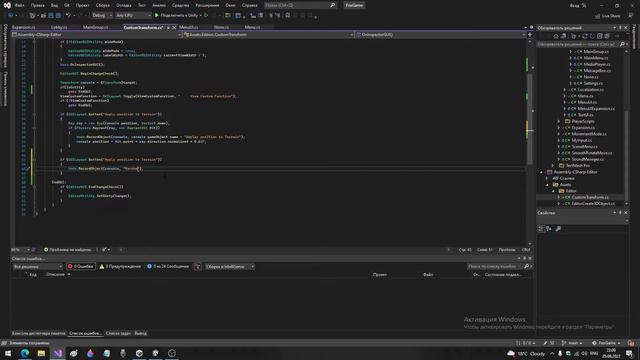The width and height of the screenshot is (640, 360).
Task: Click the Visual Studio logo icon
Action: click(7, 5)
